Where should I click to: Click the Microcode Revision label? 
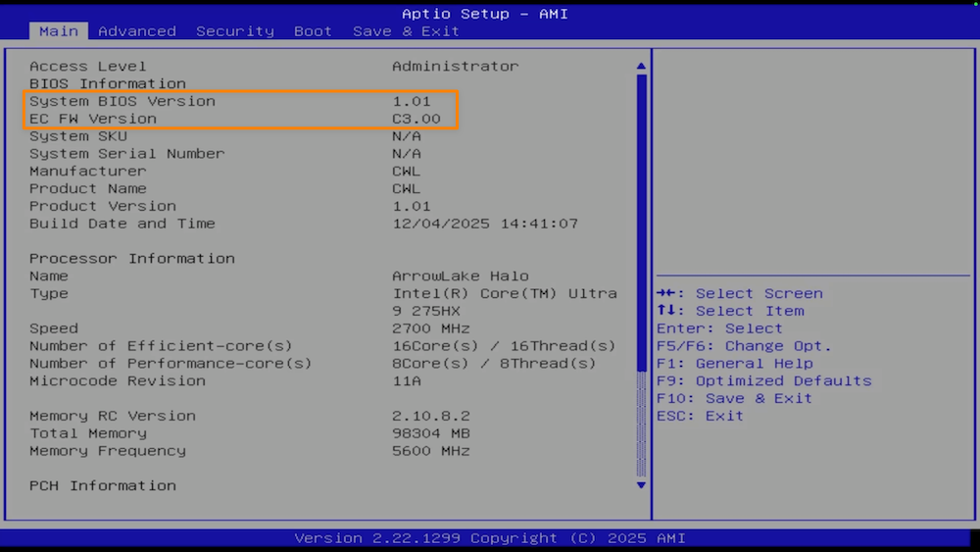tap(117, 381)
